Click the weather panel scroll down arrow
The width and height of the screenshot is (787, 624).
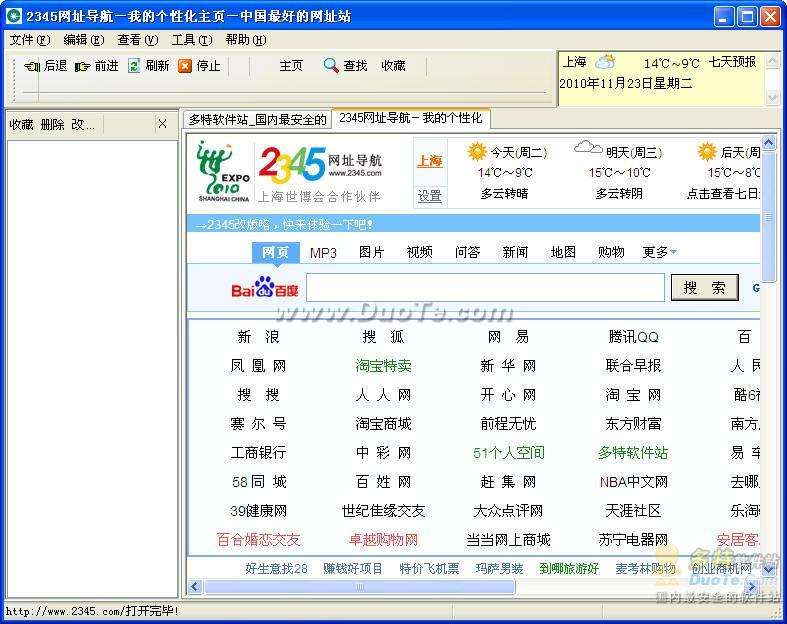click(x=772, y=97)
